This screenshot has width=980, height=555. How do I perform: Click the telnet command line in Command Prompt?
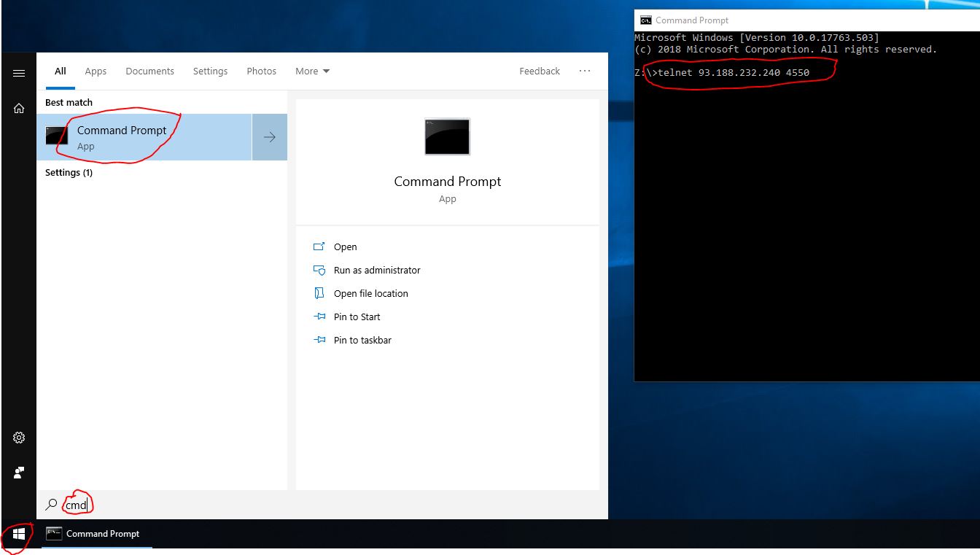(722, 72)
